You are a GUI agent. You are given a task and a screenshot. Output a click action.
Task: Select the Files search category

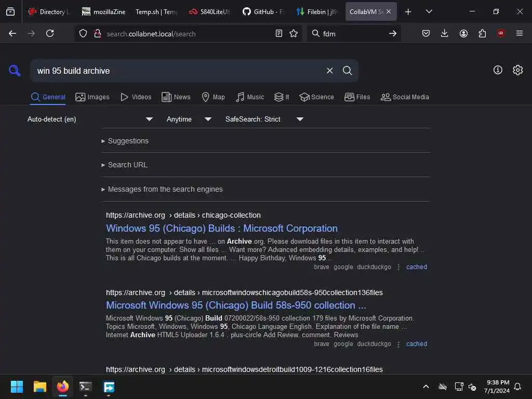pyautogui.click(x=357, y=97)
